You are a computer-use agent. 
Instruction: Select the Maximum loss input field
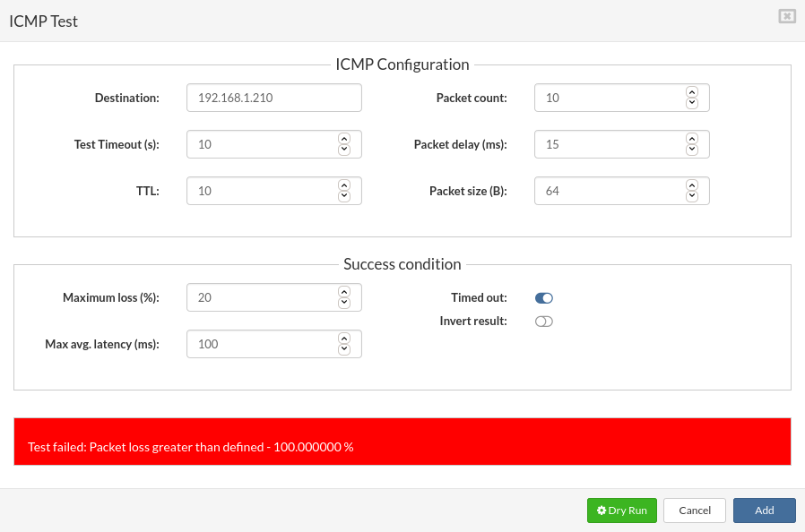click(x=260, y=297)
